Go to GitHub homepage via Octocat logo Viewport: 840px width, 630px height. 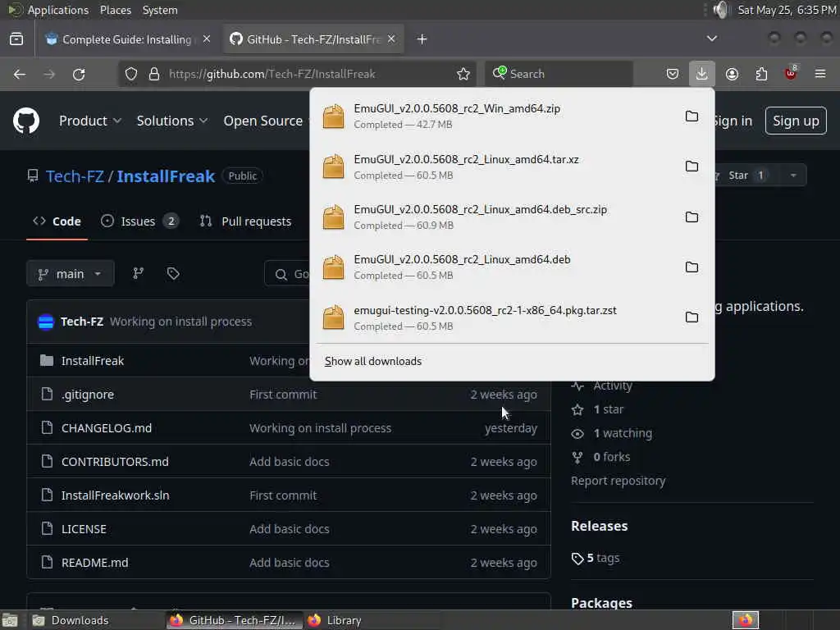26,121
